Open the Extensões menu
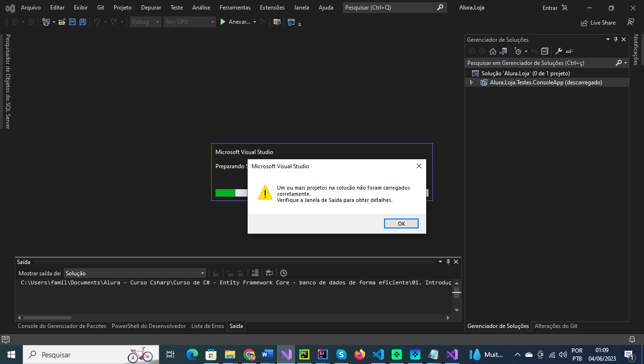Viewport: 644px width, 364px height. point(272,8)
